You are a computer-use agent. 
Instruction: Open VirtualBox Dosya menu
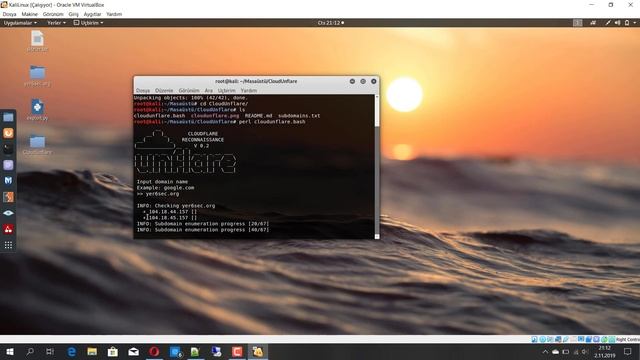click(x=9, y=14)
